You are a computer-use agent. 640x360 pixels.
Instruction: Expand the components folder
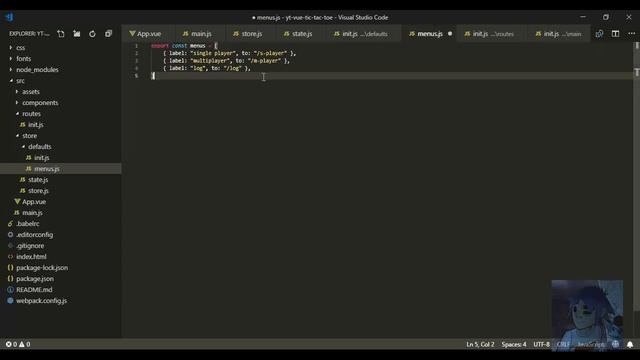(x=40, y=103)
